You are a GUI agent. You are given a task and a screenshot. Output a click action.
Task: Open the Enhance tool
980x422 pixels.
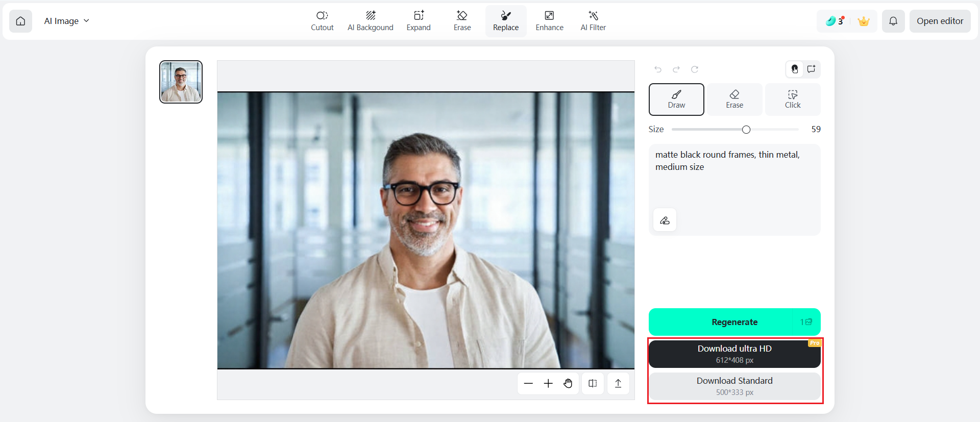coord(550,21)
